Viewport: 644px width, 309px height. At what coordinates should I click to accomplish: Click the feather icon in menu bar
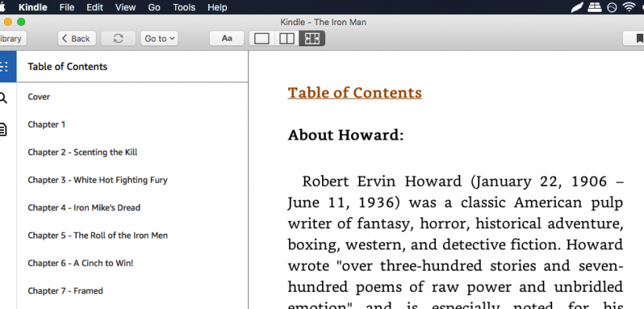point(577,7)
